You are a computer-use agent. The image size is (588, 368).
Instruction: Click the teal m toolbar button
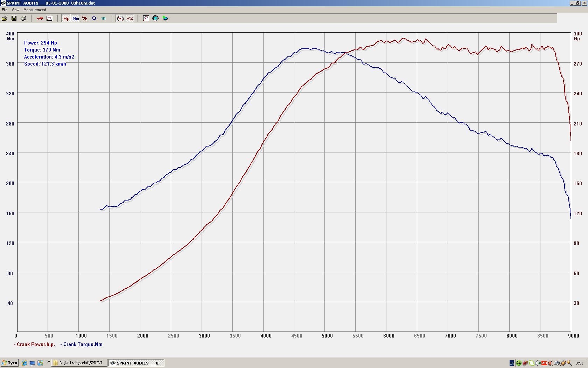pos(104,18)
